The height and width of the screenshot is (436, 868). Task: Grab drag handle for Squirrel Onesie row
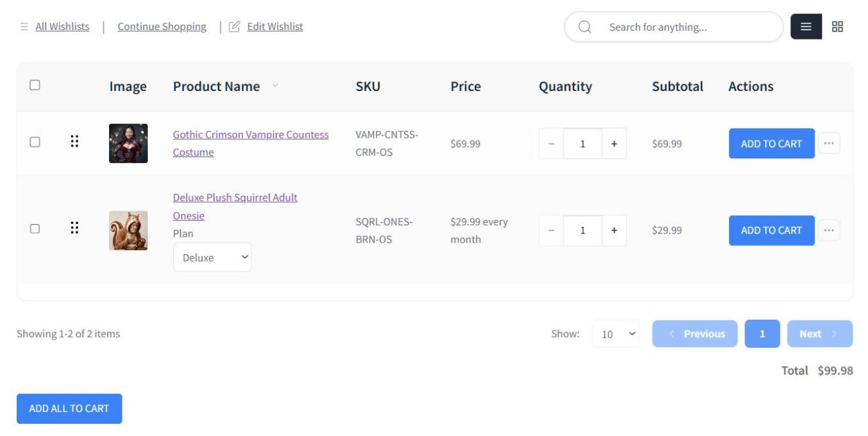[x=75, y=228]
